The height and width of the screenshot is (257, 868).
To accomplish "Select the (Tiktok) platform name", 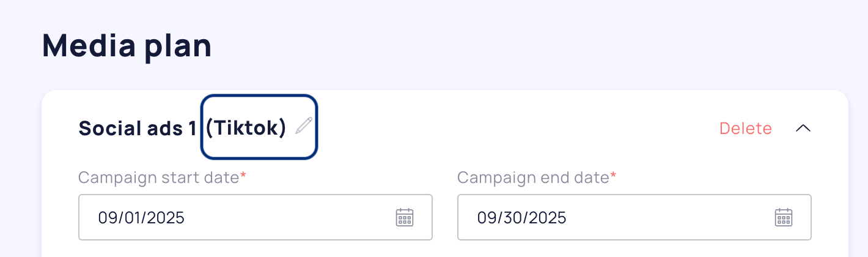I will click(246, 128).
